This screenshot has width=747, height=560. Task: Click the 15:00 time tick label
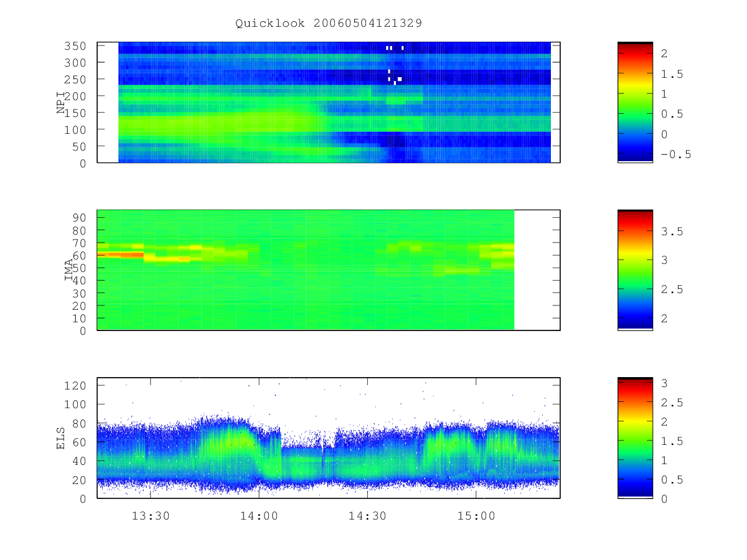pyautogui.click(x=476, y=515)
